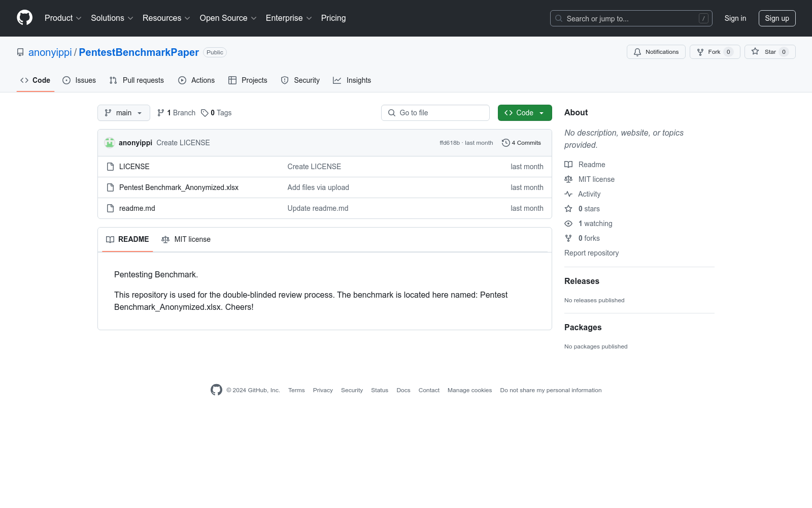Open the readme.md file link
This screenshot has height=508, width=812.
point(137,208)
